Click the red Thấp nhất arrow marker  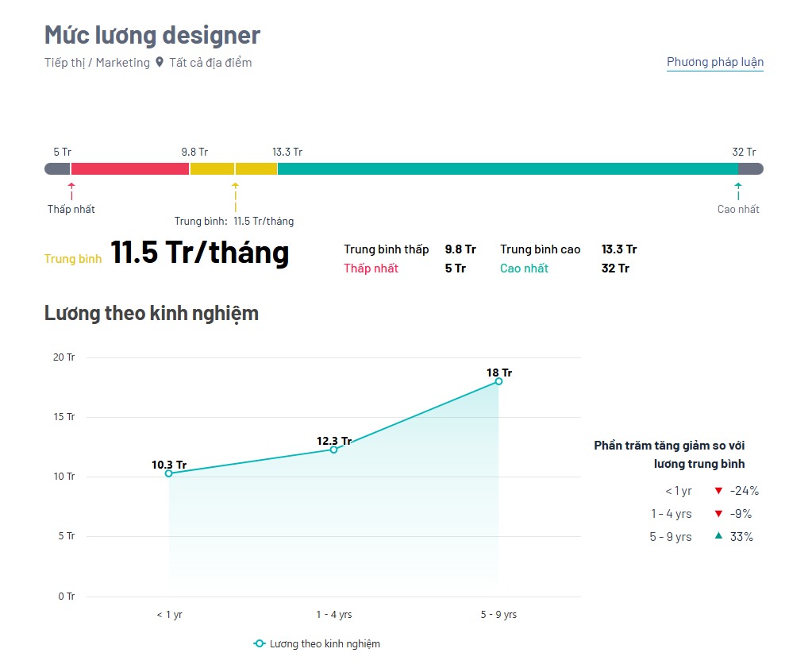71,191
